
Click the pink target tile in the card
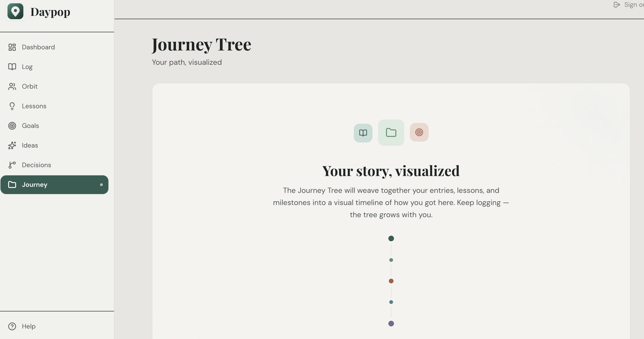point(419,132)
